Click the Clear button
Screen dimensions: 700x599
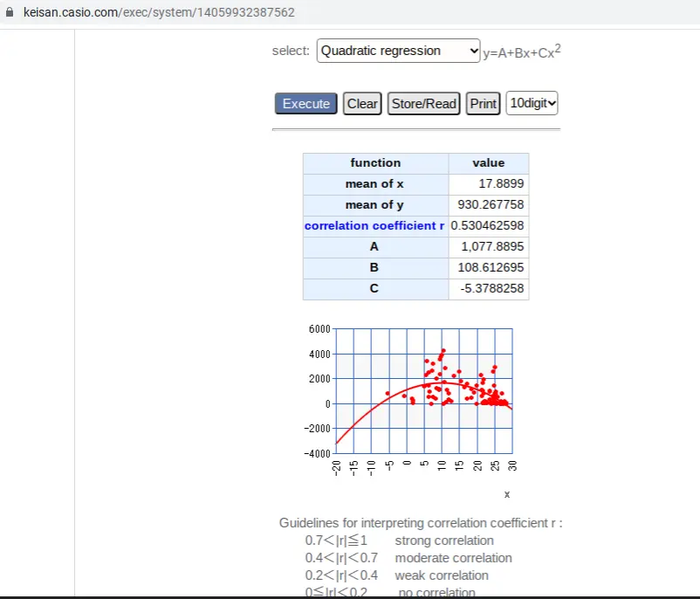click(x=362, y=104)
